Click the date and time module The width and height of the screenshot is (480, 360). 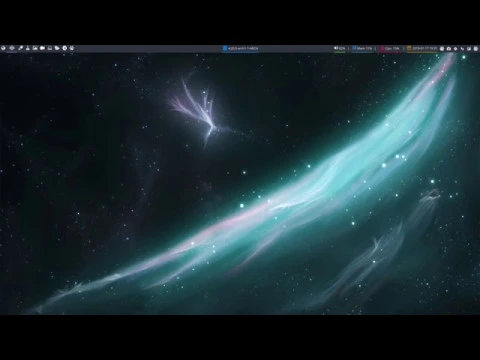coord(422,49)
